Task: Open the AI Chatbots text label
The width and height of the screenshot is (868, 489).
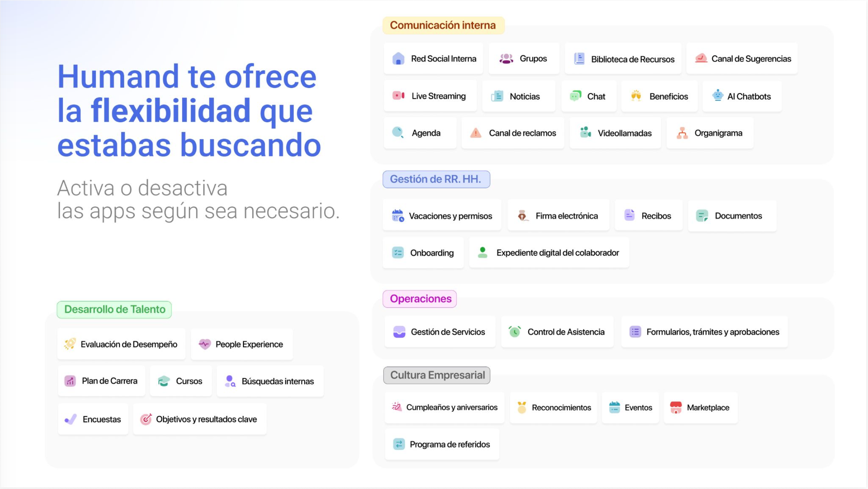Action: pyautogui.click(x=749, y=97)
